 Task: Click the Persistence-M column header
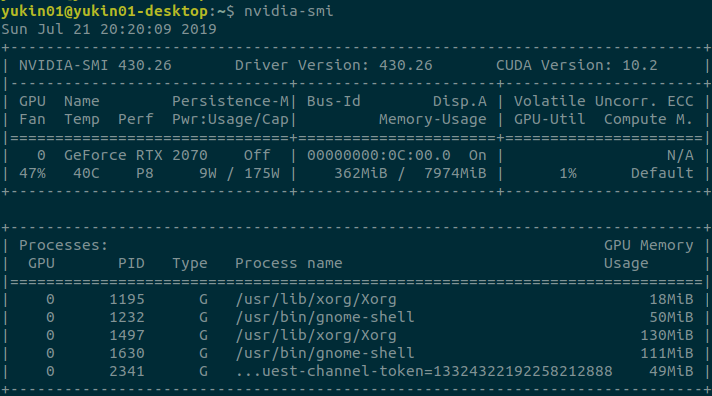(230, 101)
